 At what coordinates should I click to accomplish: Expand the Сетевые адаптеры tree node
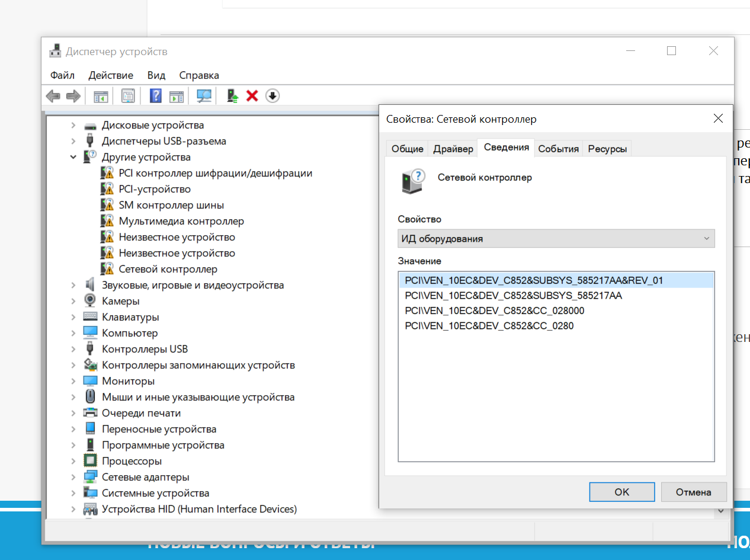[x=73, y=477]
